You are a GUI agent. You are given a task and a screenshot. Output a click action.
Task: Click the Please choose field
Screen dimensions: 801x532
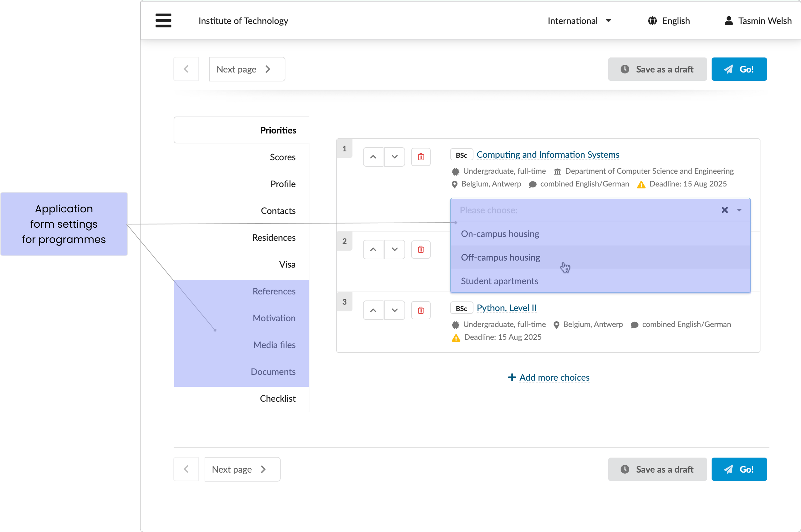600,210
